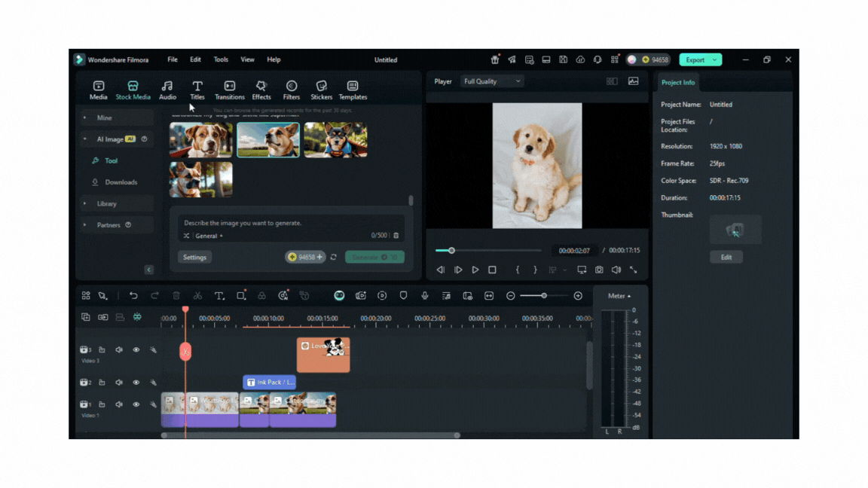
Task: Select the crop tool in timeline toolbar
Action: pos(241,296)
